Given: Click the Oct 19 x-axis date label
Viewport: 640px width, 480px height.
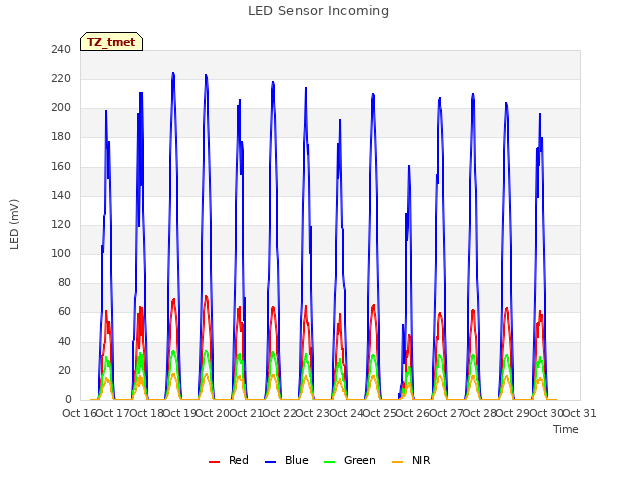Looking at the screenshot, I should [x=179, y=413].
